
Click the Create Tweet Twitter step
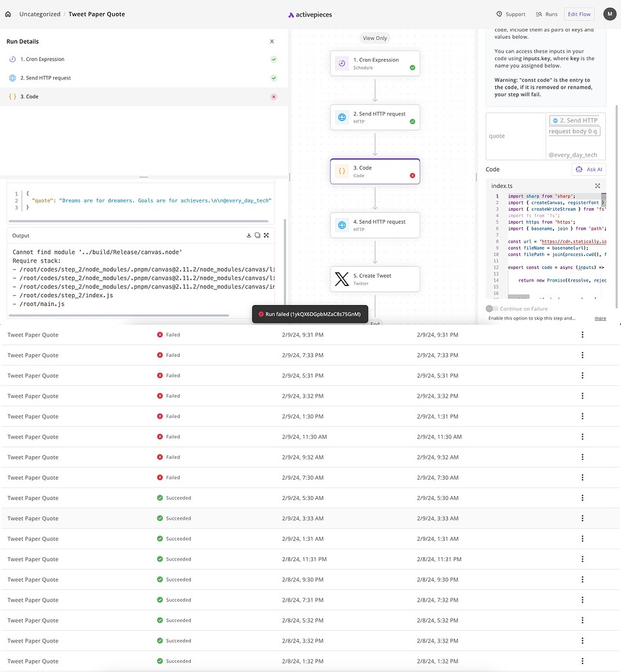point(374,278)
